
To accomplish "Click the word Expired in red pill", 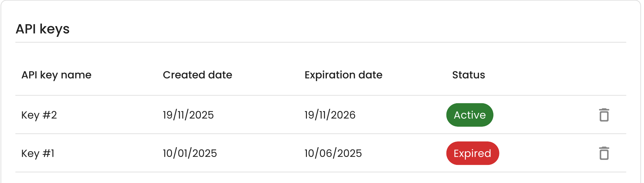I will (x=472, y=153).
